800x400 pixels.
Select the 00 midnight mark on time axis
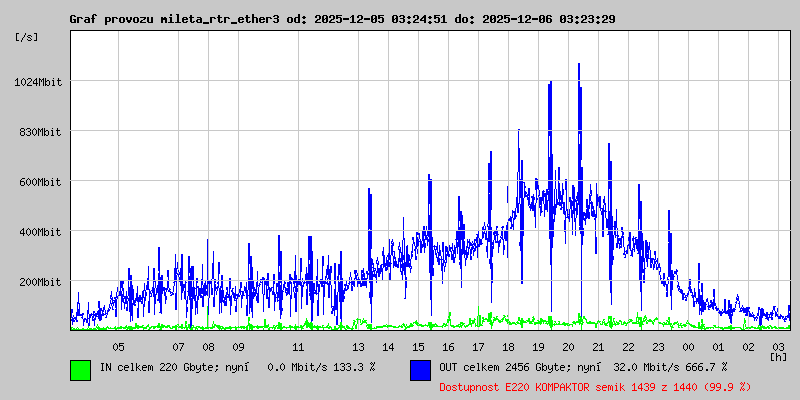688,347
